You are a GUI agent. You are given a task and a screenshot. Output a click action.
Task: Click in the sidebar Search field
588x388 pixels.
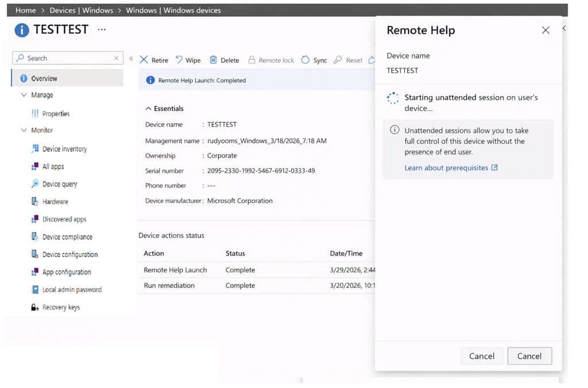tap(68, 58)
